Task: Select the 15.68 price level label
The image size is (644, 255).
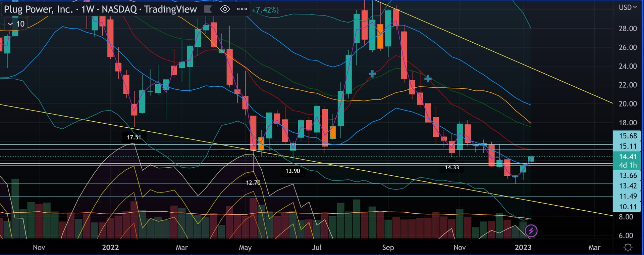Action: click(627, 136)
